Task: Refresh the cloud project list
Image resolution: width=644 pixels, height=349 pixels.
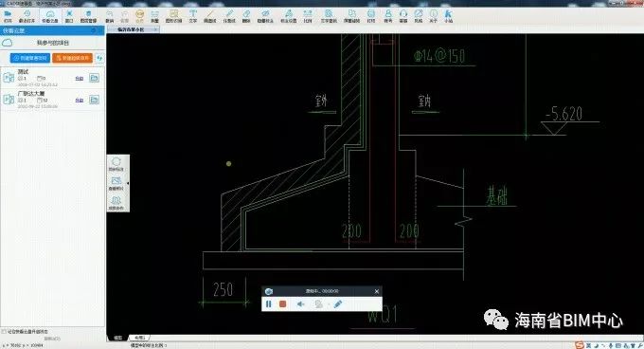Action: 99,58
